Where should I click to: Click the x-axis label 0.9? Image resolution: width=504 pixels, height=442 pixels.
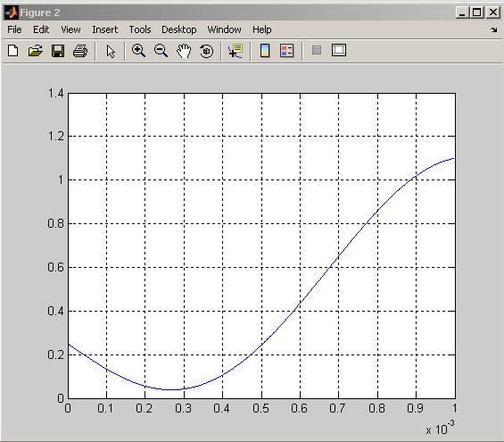point(415,408)
